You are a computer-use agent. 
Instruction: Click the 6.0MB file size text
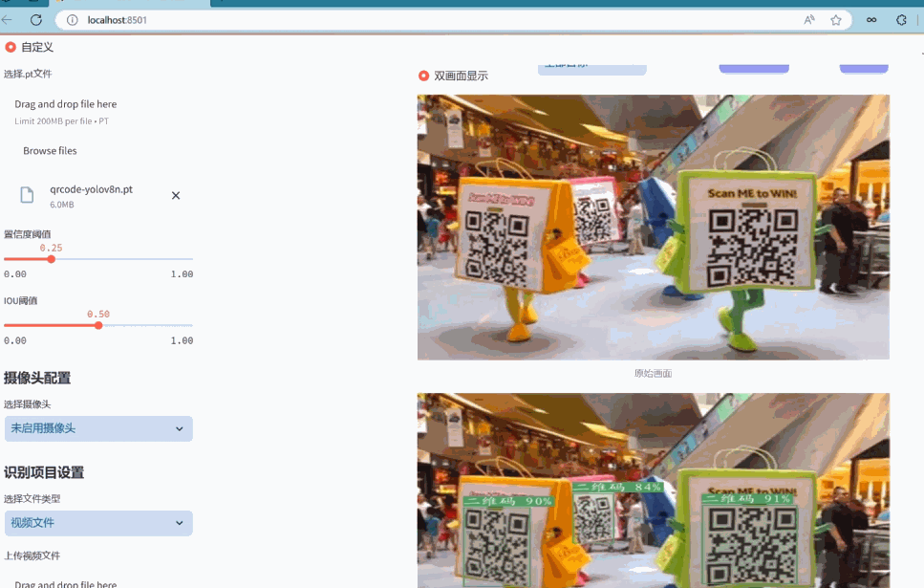pyautogui.click(x=62, y=205)
